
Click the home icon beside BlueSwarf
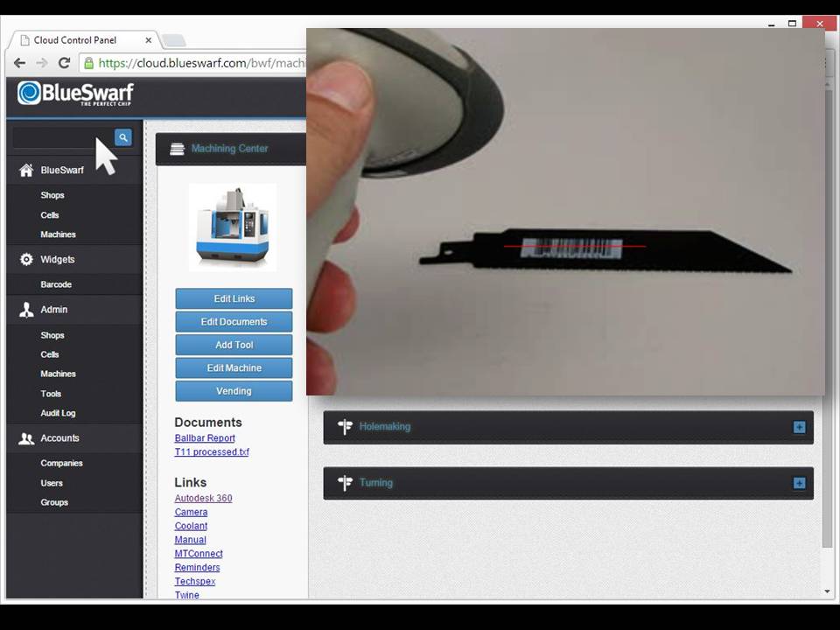click(25, 171)
